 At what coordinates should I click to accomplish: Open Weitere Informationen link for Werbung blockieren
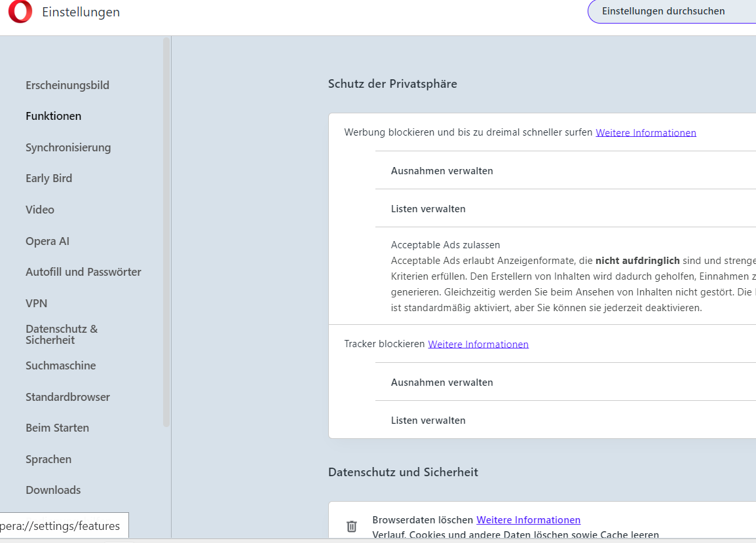(645, 132)
